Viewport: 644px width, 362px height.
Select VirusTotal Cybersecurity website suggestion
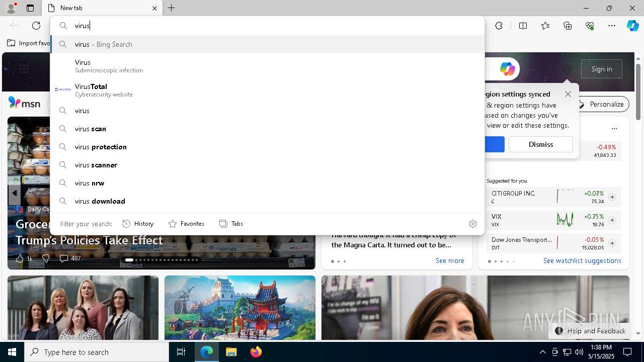pos(267,90)
